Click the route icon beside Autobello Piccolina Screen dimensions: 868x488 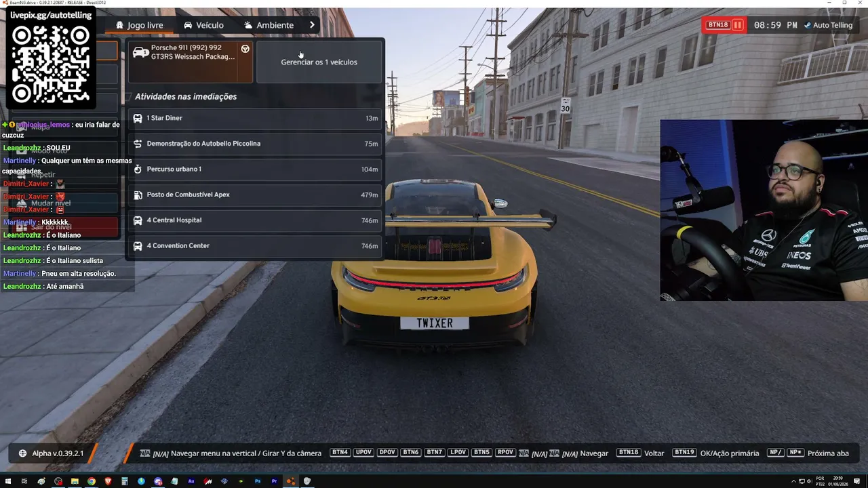[138, 144]
